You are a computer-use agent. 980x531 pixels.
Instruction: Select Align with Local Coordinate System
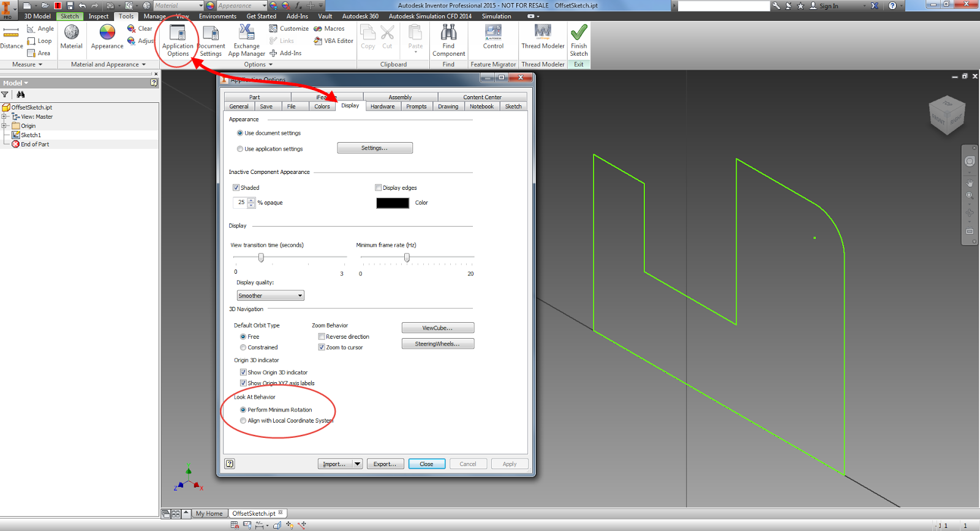(x=243, y=421)
